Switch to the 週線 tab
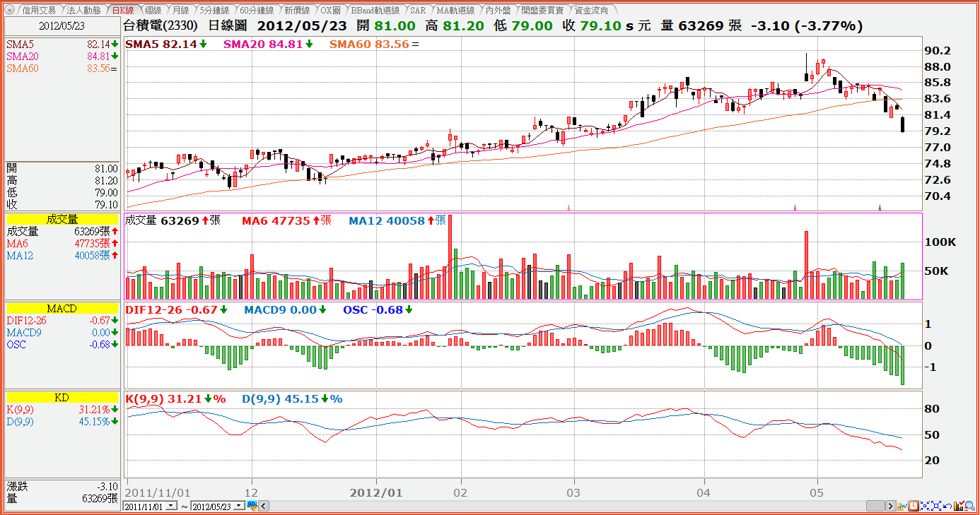 [153, 11]
